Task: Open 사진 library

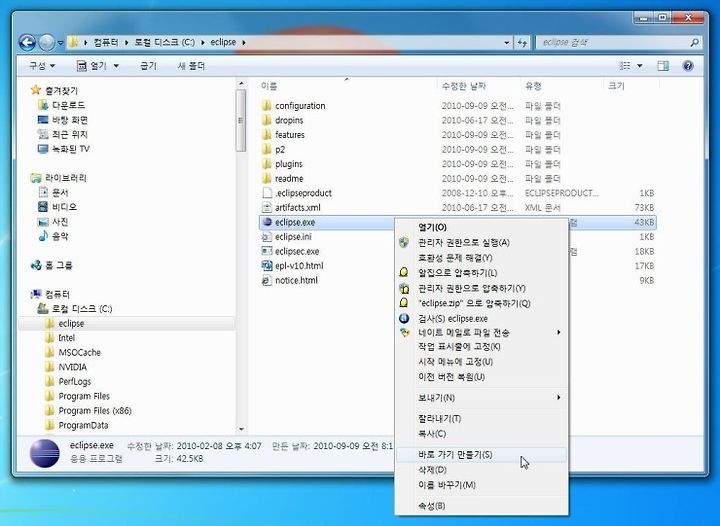Action: (x=53, y=222)
